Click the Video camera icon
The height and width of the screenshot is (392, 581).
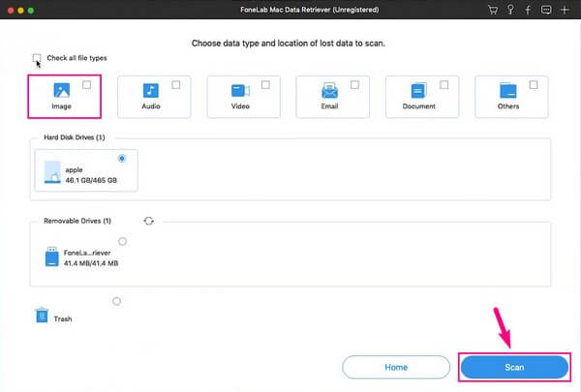240,90
